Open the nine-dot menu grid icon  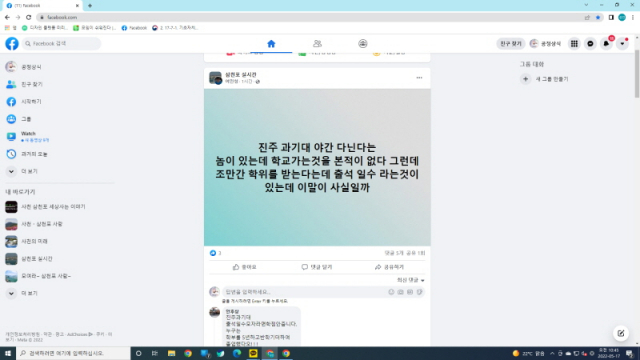574,44
